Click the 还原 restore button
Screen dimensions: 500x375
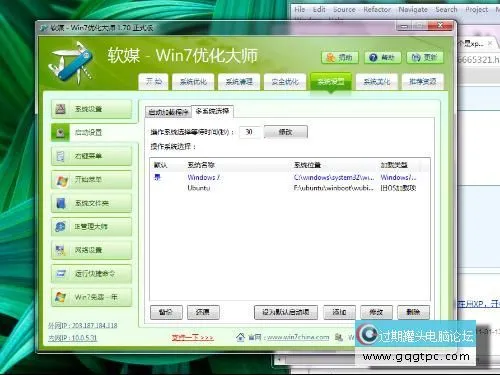click(x=203, y=312)
